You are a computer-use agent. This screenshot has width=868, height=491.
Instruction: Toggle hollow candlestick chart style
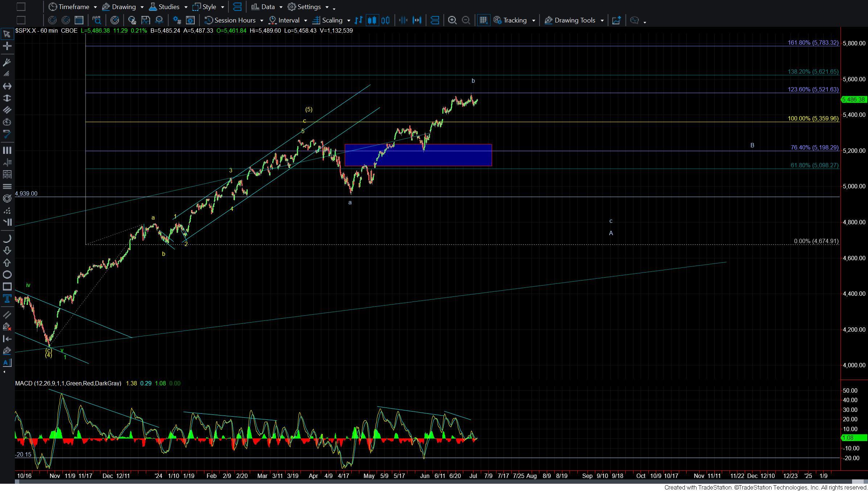point(385,20)
